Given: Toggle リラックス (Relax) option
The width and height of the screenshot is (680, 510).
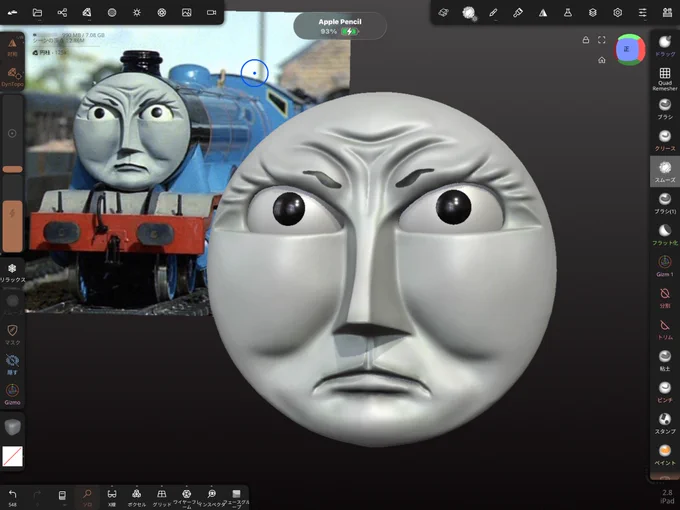Looking at the screenshot, I should [12, 273].
